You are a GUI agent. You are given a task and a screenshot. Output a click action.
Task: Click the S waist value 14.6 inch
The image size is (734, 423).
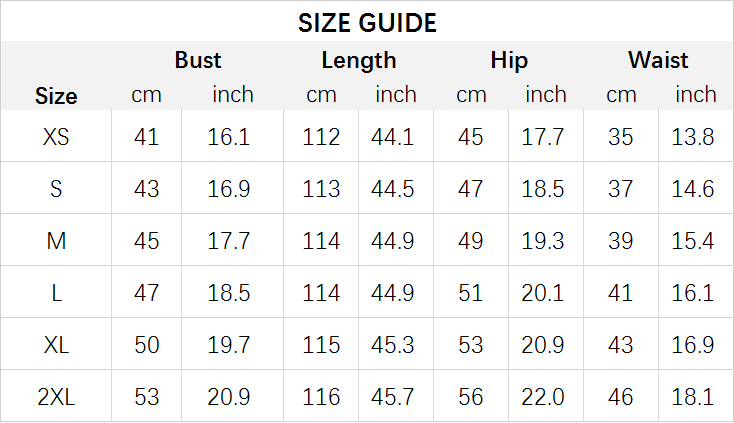pos(693,189)
